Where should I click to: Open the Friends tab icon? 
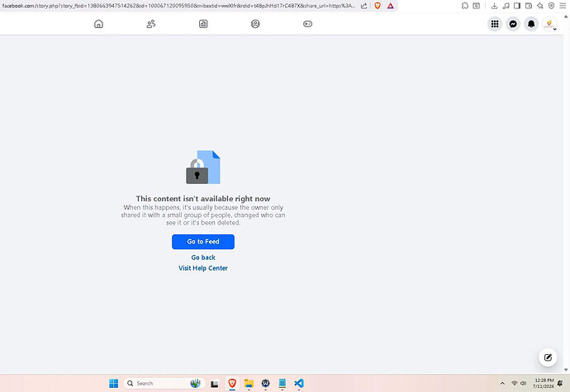click(151, 24)
